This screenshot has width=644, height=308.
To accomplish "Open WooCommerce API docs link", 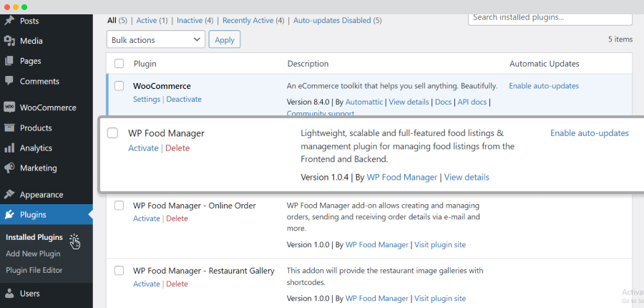I will [x=472, y=102].
